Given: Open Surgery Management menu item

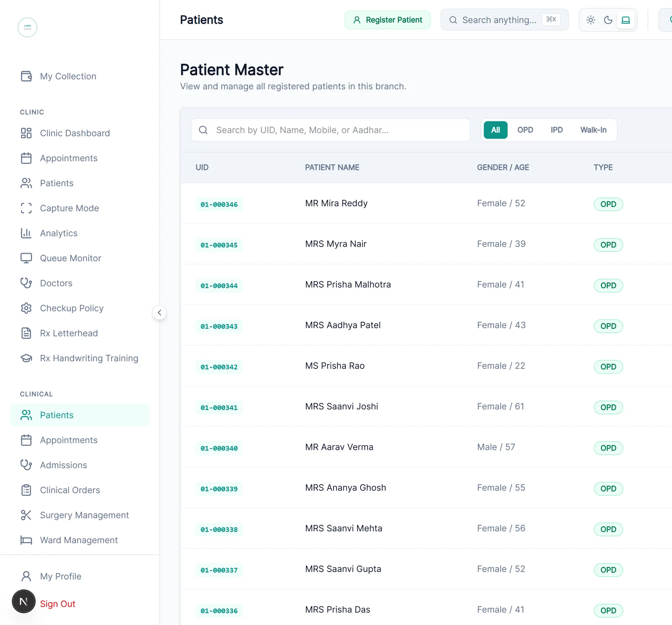Looking at the screenshot, I should [79, 515].
